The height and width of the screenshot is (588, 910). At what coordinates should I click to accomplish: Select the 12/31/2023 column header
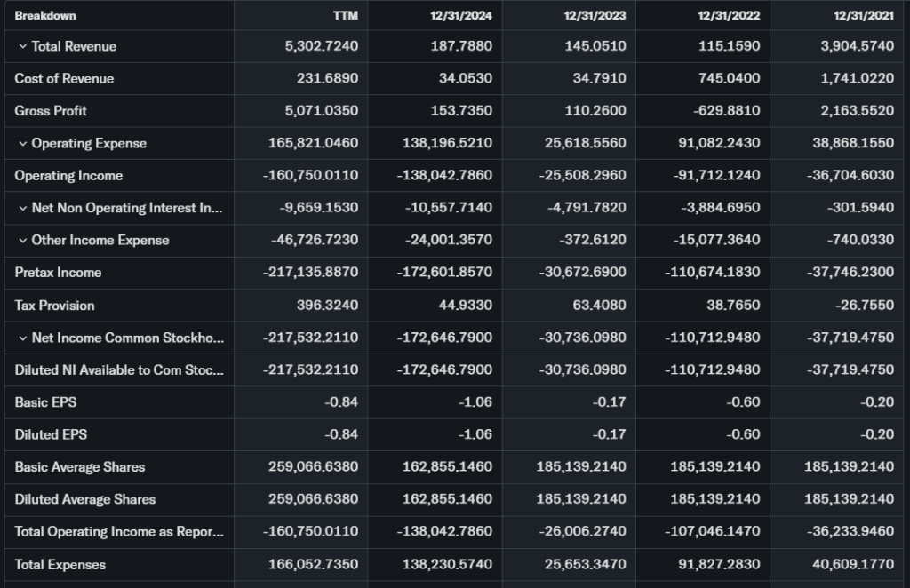[595, 15]
